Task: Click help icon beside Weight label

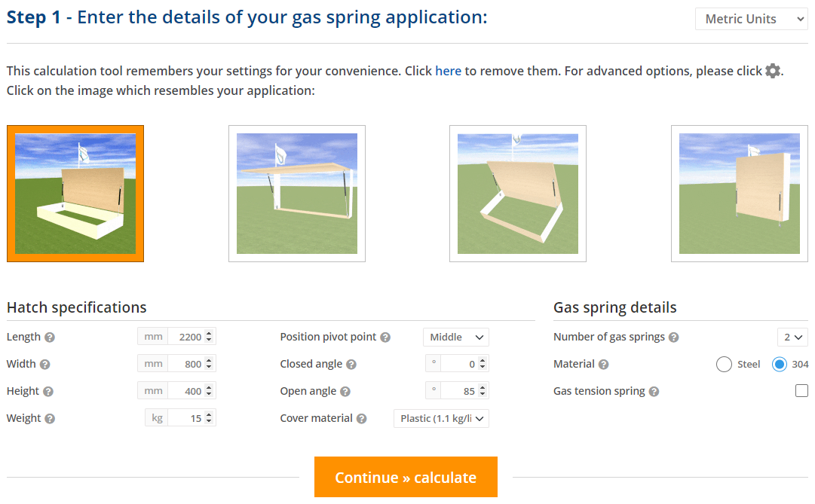Action: [x=50, y=419]
